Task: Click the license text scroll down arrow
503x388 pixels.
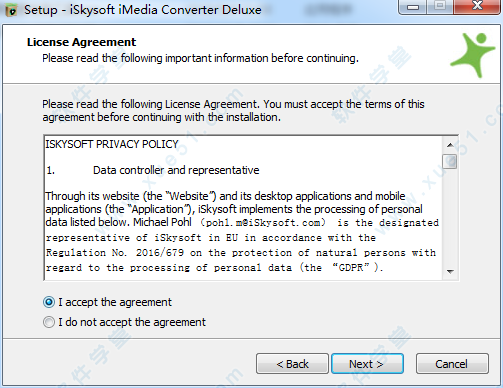Action: click(x=450, y=271)
